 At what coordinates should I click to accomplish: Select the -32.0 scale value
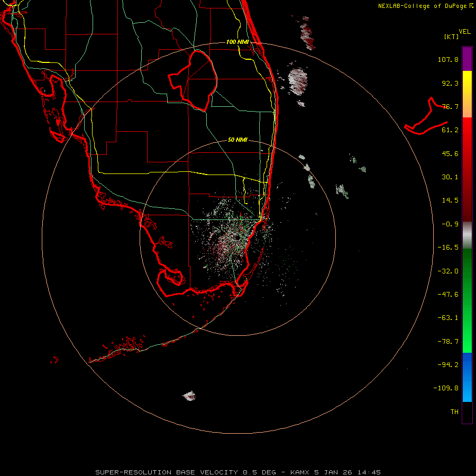(x=448, y=271)
